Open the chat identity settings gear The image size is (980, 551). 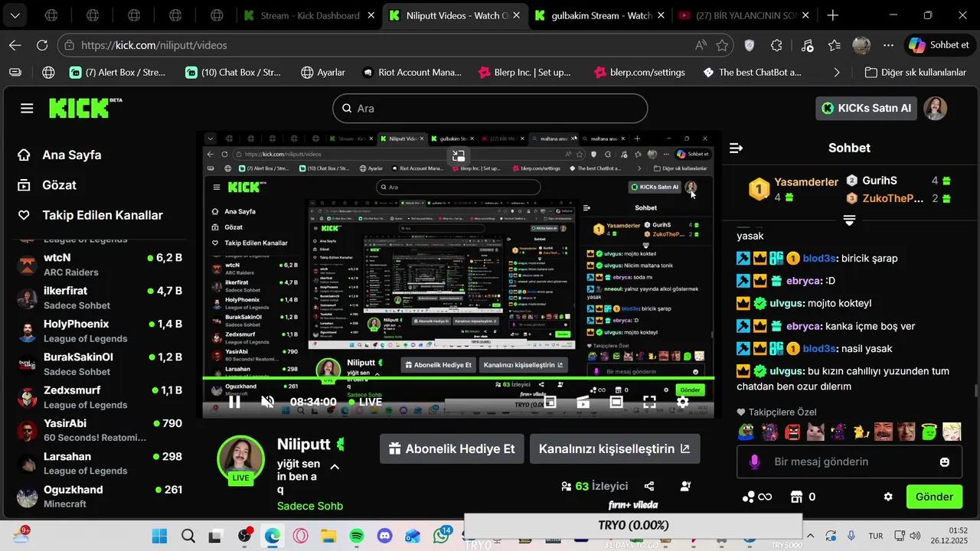tap(887, 496)
